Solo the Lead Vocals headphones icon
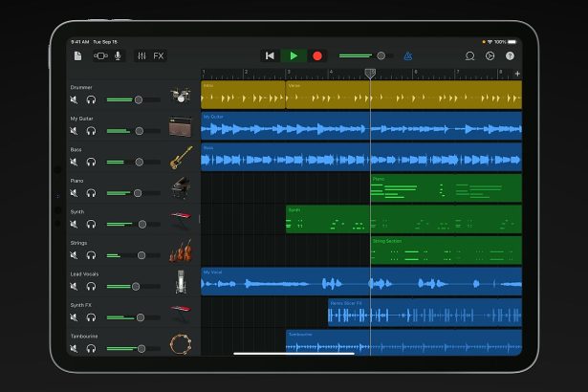 [91, 287]
